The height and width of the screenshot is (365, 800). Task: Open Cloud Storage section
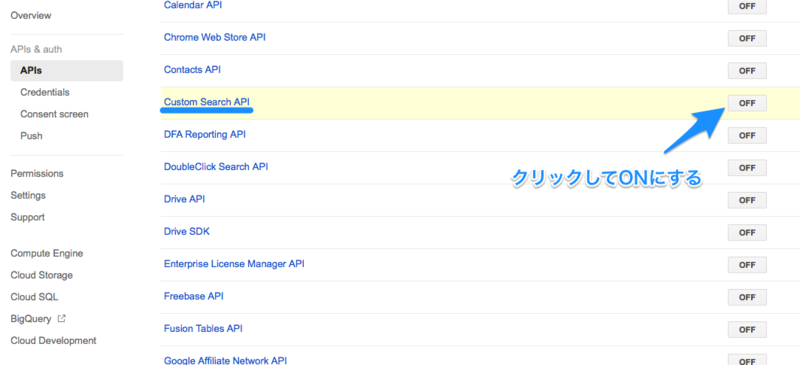pyautogui.click(x=41, y=275)
